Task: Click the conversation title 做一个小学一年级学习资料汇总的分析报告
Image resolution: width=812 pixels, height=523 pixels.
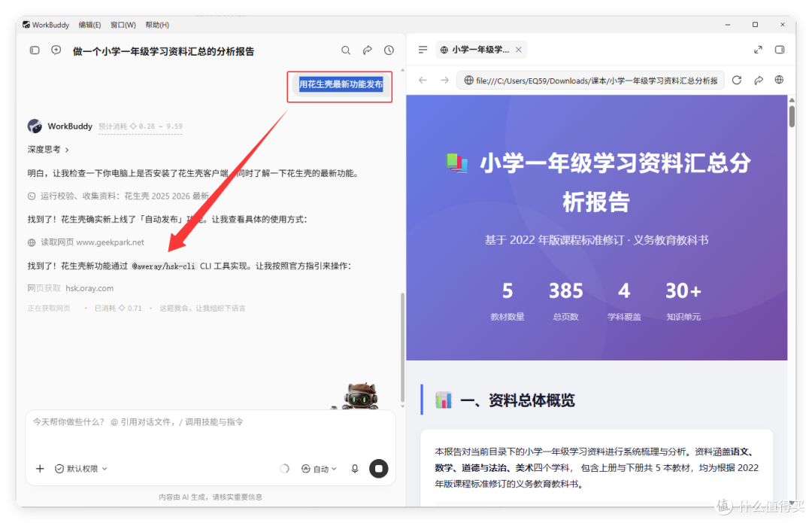Action: tap(164, 51)
